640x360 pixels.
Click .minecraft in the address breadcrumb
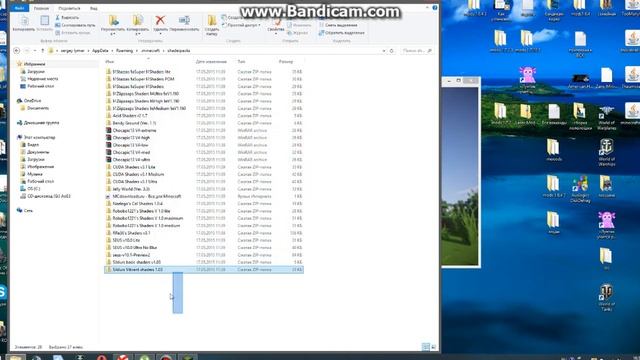tap(150, 51)
